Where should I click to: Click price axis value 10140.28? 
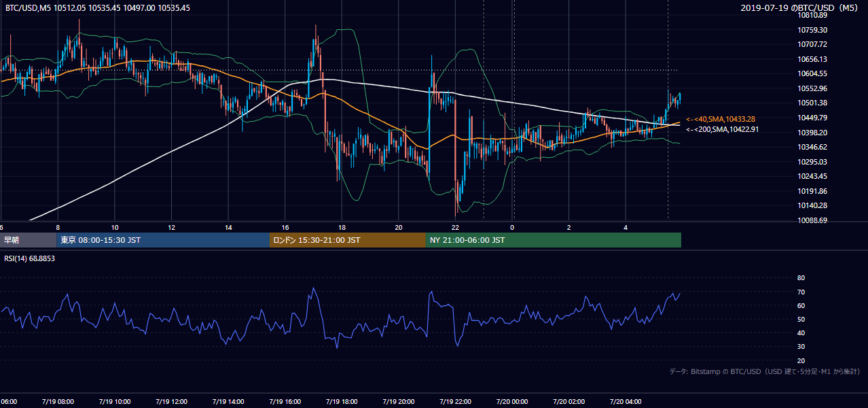[x=812, y=205]
